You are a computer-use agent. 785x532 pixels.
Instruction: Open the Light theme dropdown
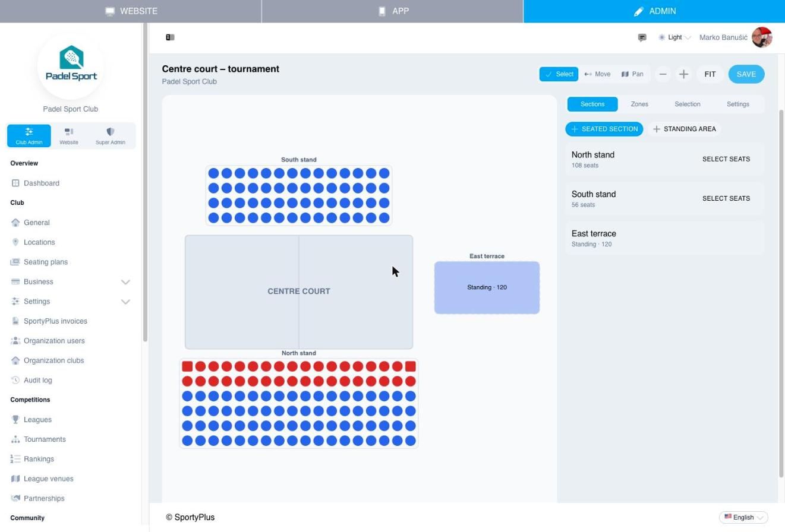pos(674,37)
